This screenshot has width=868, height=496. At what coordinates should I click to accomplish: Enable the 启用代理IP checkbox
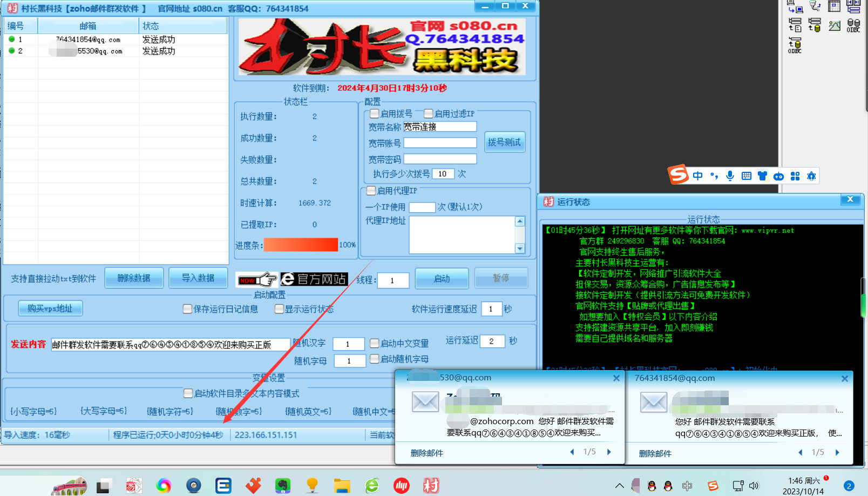[x=371, y=190]
